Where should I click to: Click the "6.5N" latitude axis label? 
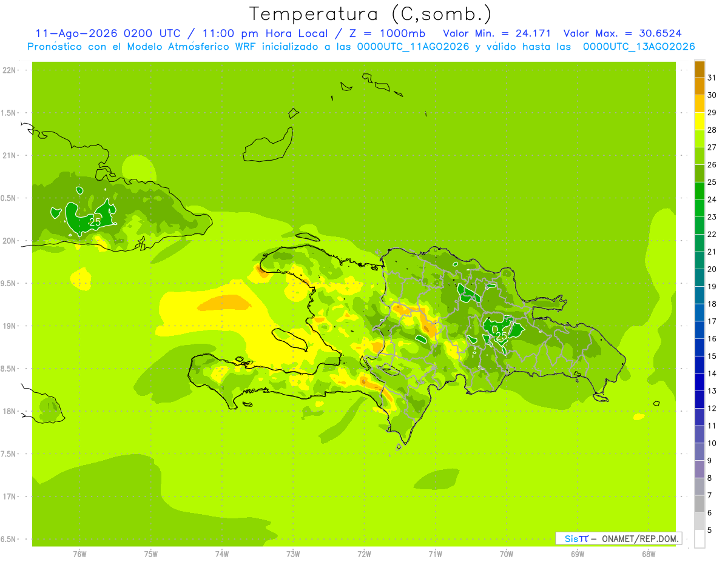[x=9, y=540]
